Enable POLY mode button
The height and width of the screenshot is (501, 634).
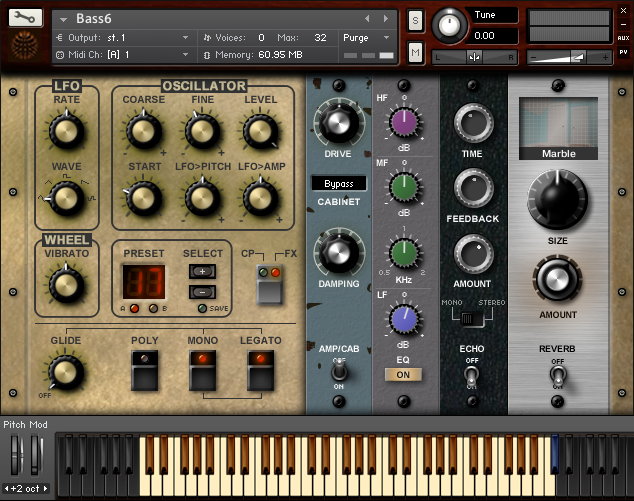pos(145,367)
